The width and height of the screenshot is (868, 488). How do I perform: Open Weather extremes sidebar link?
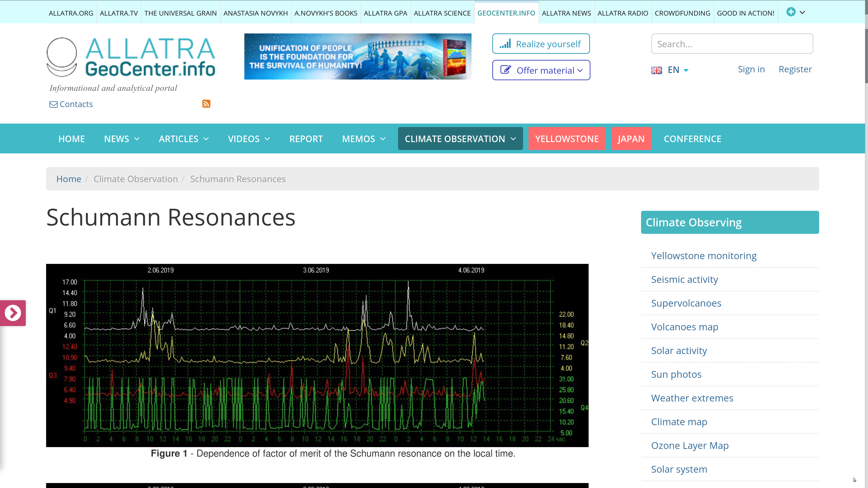click(692, 398)
